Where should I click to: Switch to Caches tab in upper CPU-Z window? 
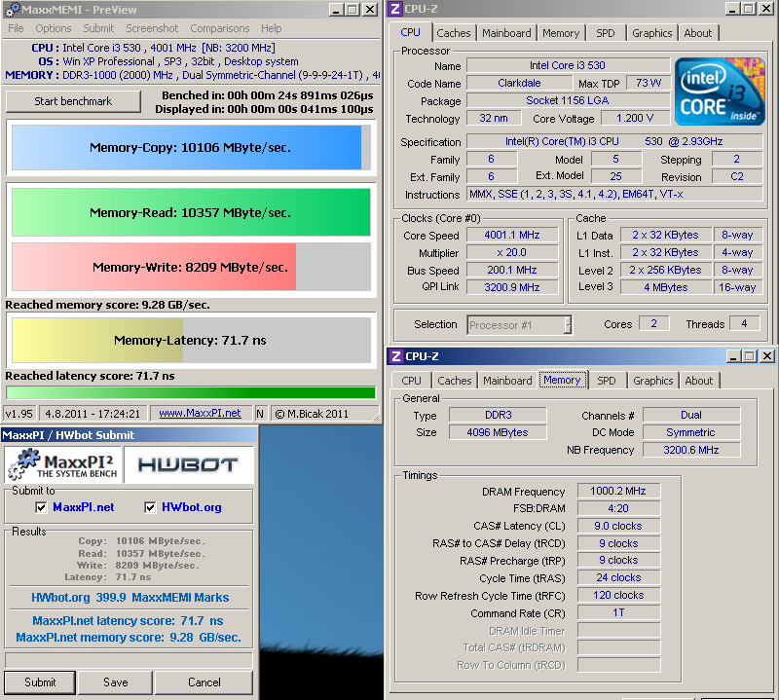454,33
